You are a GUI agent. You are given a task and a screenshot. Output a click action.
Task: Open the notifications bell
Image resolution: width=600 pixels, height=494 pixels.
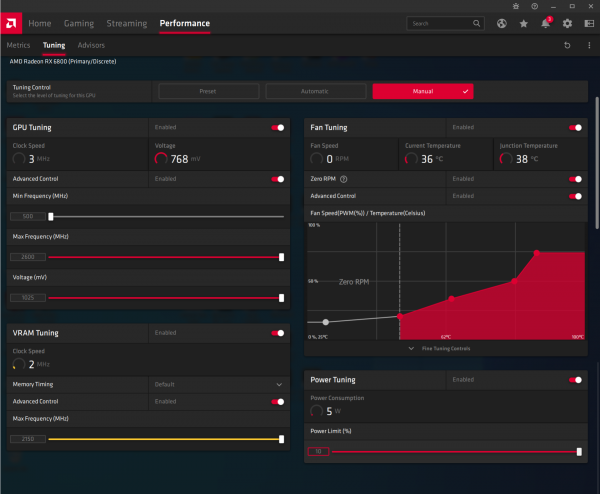tap(546, 24)
